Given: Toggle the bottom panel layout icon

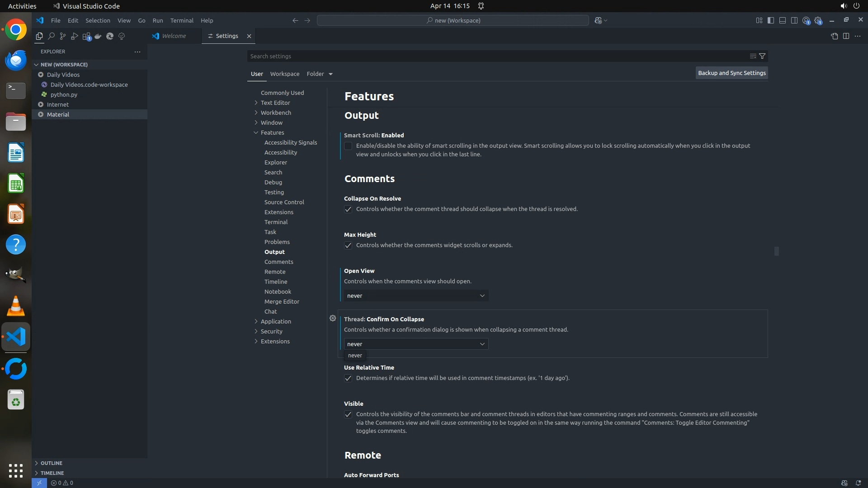Looking at the screenshot, I should coord(782,20).
